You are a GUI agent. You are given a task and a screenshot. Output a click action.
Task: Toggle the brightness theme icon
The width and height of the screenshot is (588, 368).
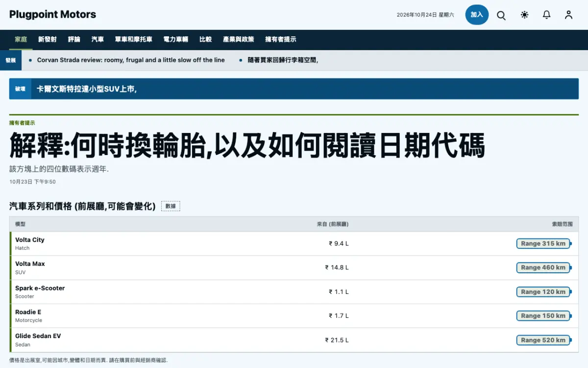[524, 15]
